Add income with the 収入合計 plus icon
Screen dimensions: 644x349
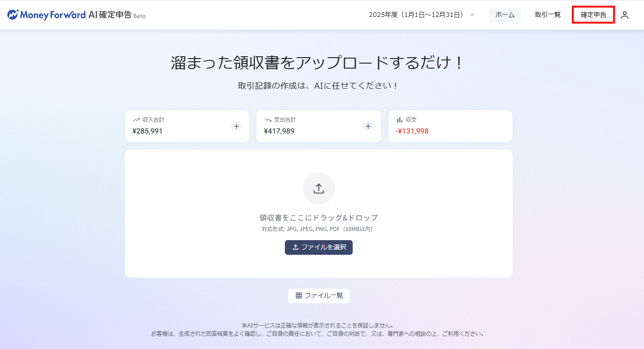[236, 126]
